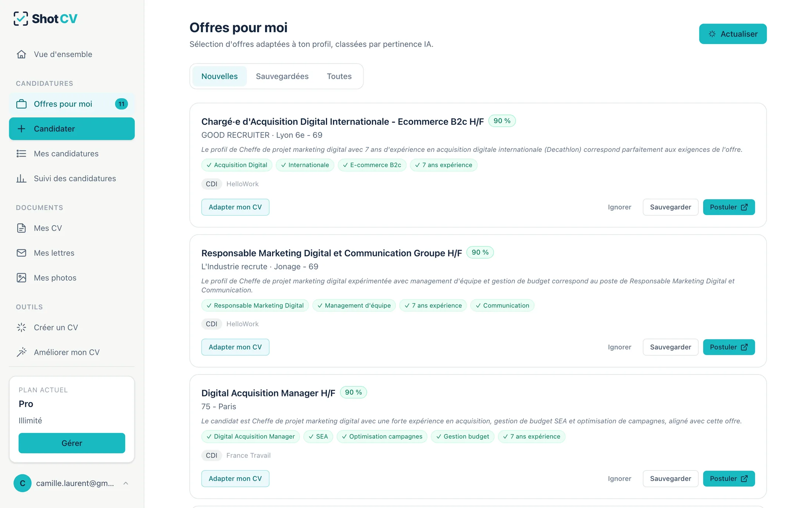
Task: Open Mes candidatures in sidebar
Action: (x=72, y=153)
